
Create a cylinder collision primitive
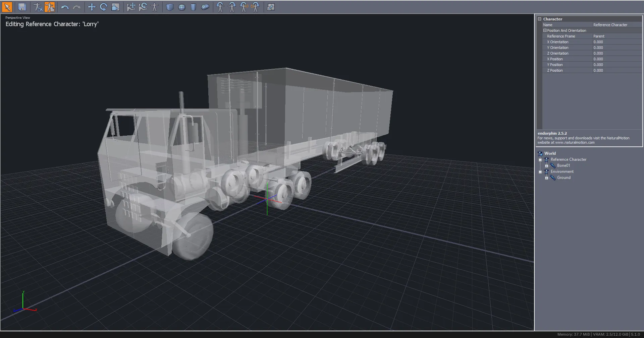[194, 7]
